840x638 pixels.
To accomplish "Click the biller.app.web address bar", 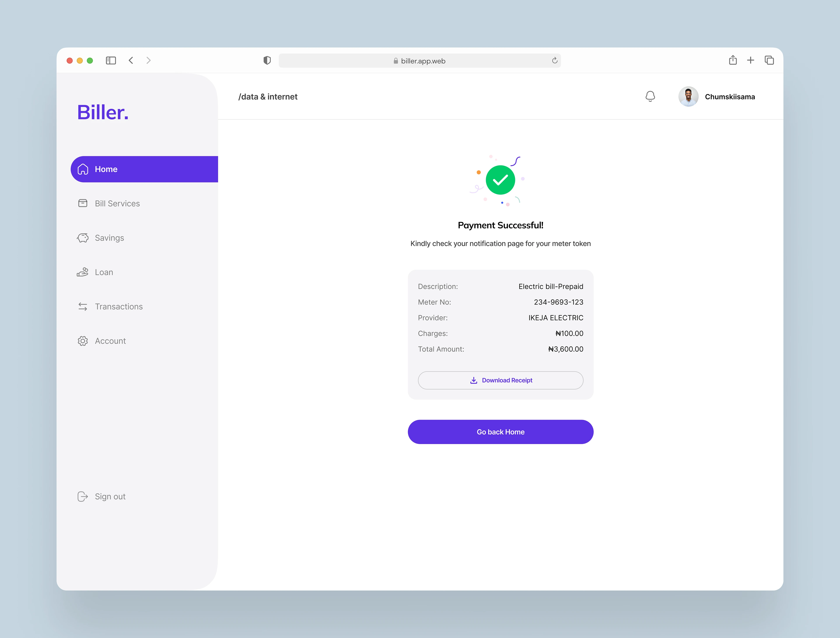I will tap(419, 61).
